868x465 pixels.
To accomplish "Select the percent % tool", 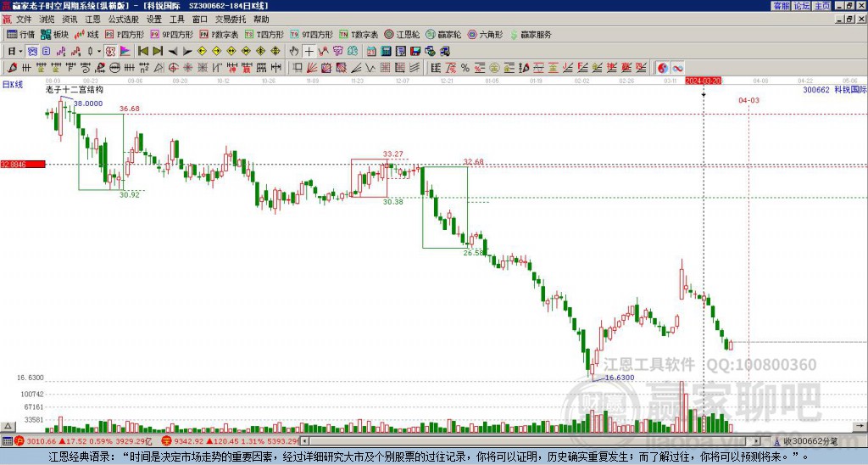I will point(465,68).
